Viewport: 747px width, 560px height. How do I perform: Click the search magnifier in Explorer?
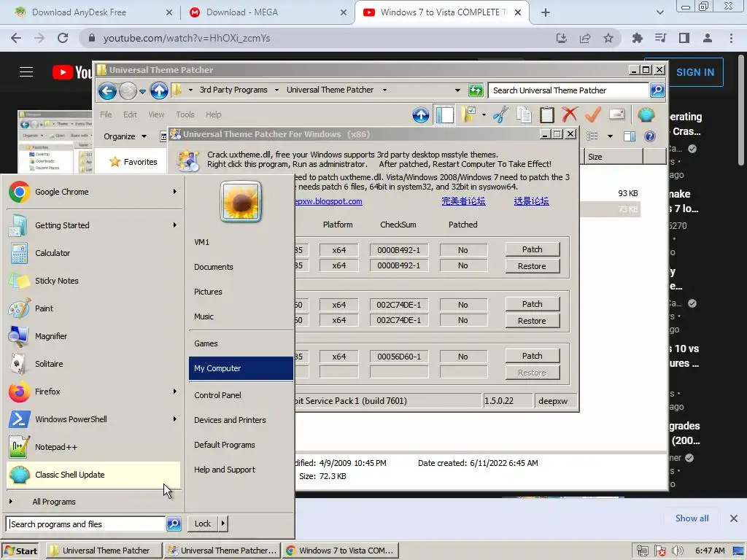click(657, 90)
